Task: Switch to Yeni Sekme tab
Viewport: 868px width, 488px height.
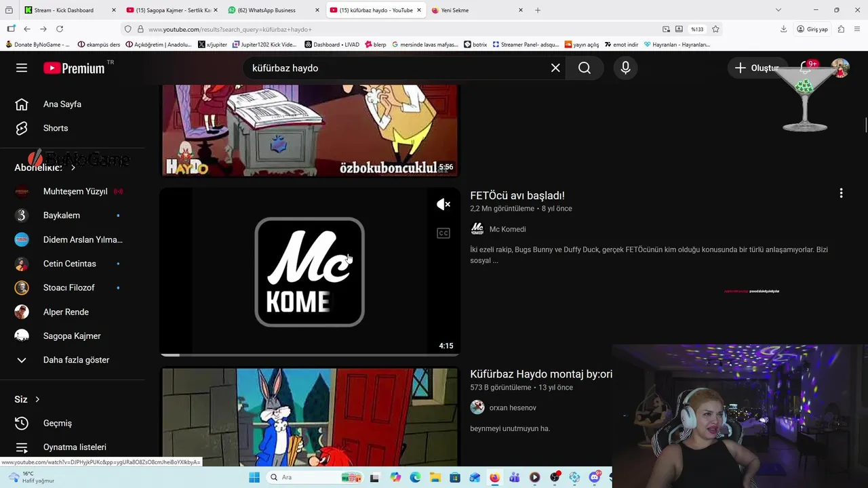Action: tap(477, 10)
